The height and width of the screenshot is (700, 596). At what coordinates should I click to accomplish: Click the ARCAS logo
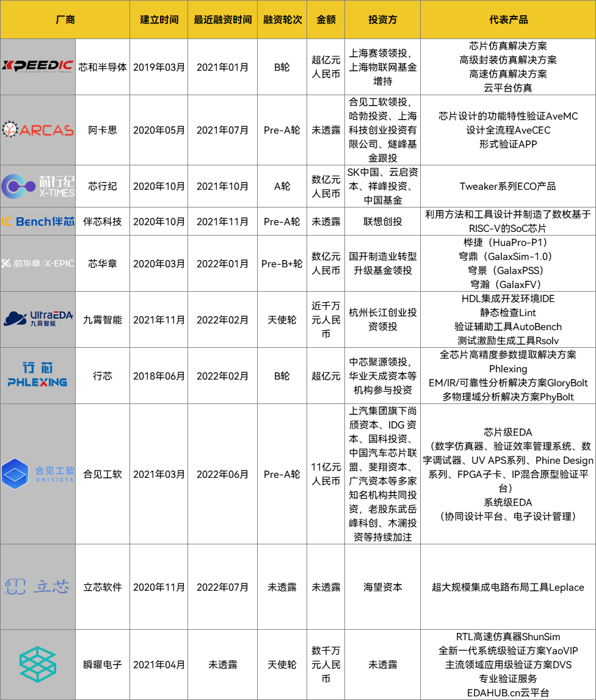38,129
